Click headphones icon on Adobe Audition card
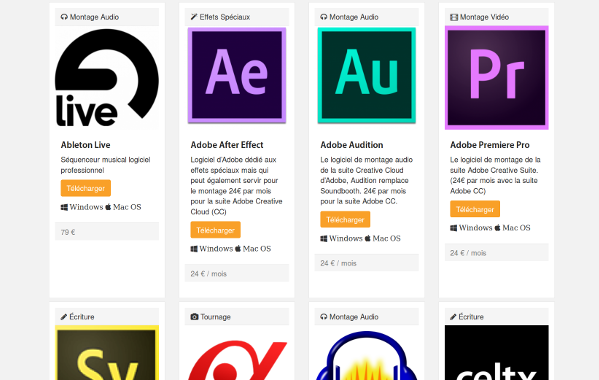599x380 pixels. pyautogui.click(x=324, y=17)
